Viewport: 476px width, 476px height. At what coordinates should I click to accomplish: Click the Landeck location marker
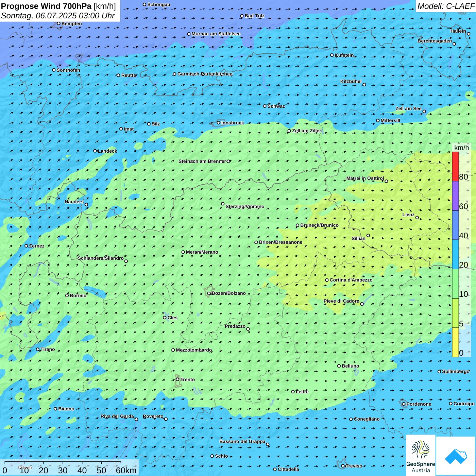click(95, 151)
